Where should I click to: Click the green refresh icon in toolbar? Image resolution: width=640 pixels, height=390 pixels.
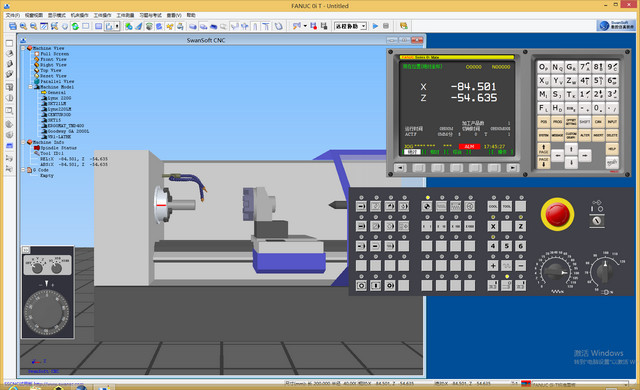[75, 26]
